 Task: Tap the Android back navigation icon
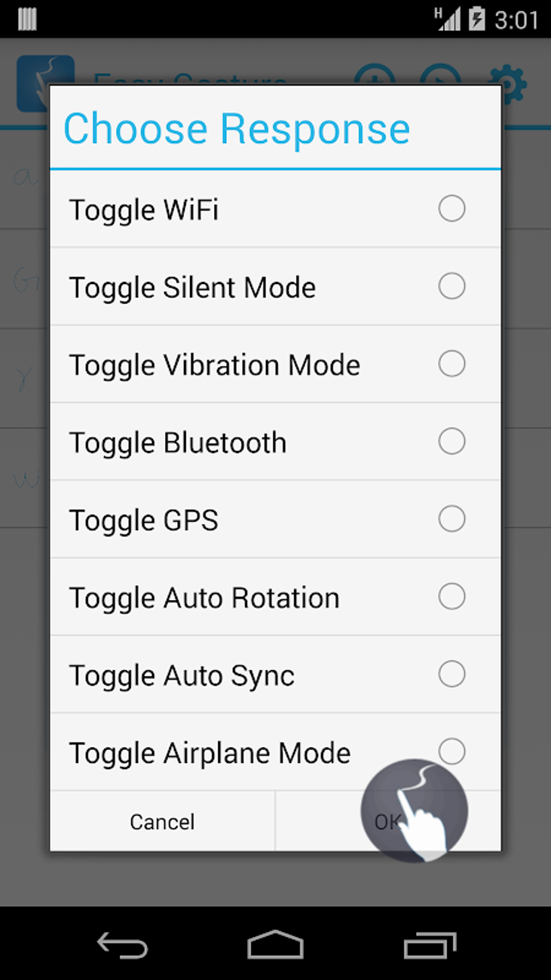[123, 945]
